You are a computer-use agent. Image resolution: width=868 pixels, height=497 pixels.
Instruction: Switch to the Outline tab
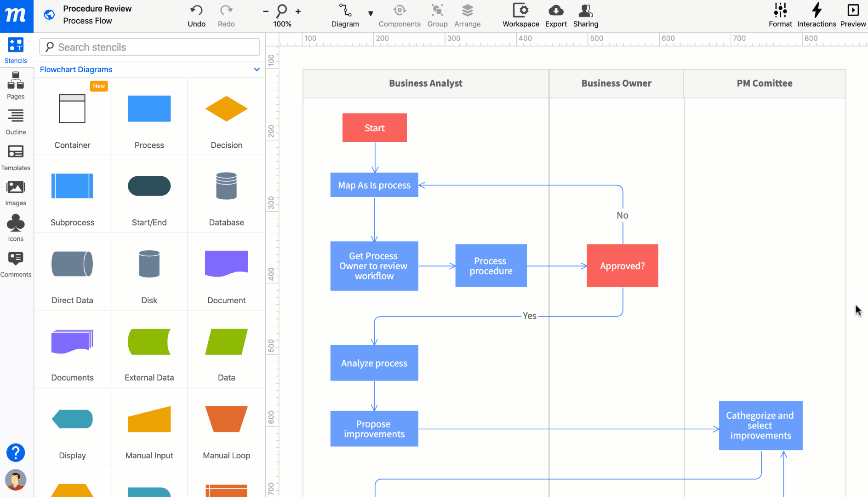coord(16,121)
